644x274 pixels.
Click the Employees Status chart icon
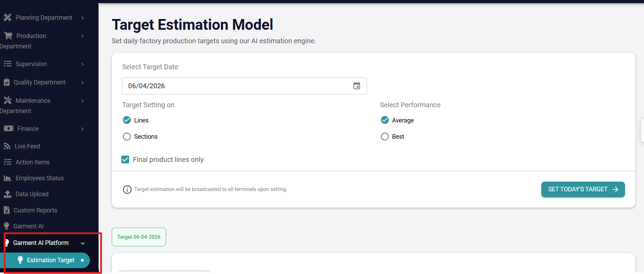(7, 178)
